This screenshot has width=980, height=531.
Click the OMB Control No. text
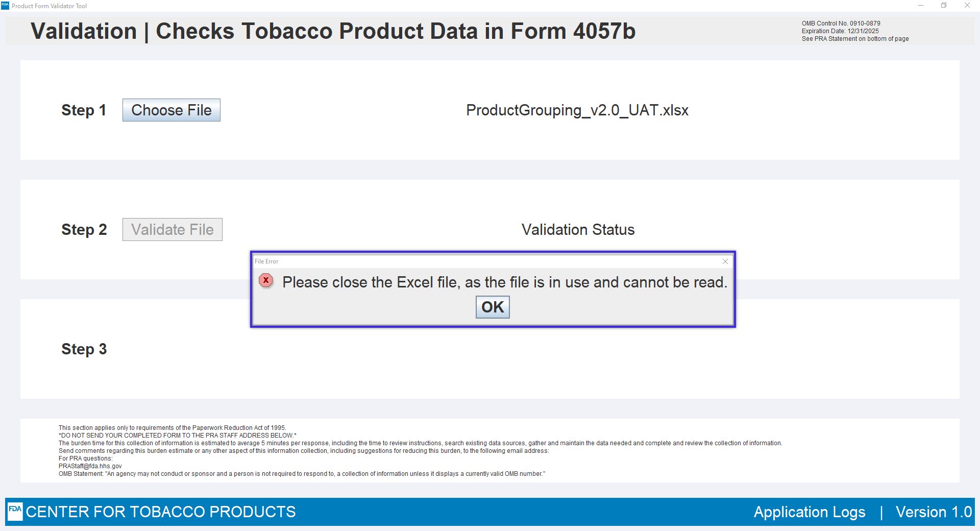click(841, 23)
